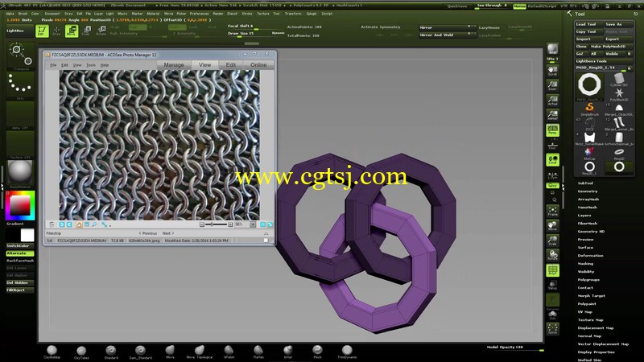Image resolution: width=644 pixels, height=362 pixels.
Task: Click the ACDSee rotate left icon
Action: coord(62,224)
